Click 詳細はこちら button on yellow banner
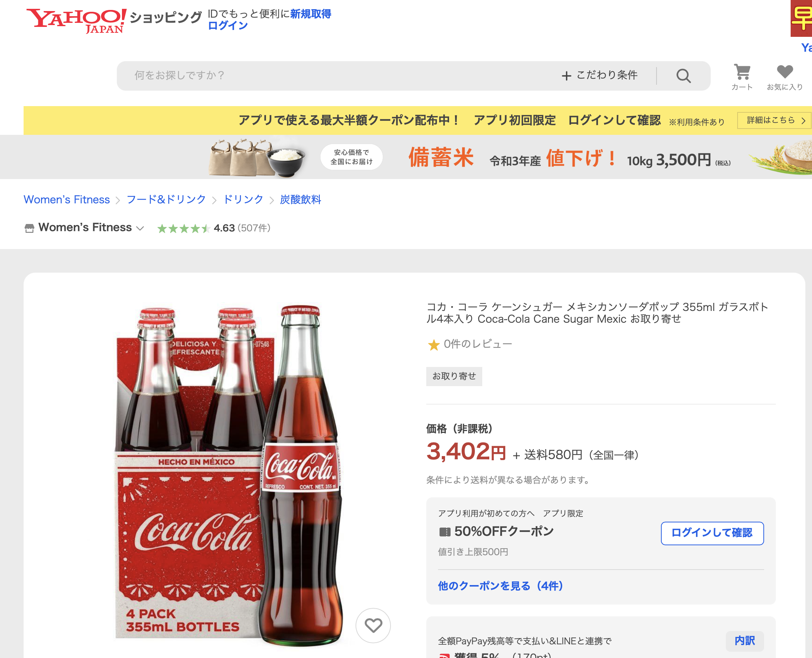Viewport: 812px width, 658px height. tap(774, 120)
